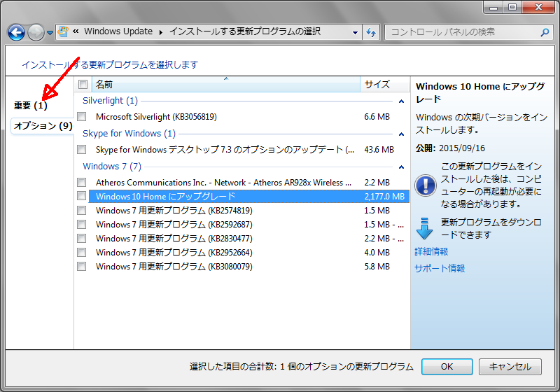This screenshot has height=392, width=560.
Task: Collapse the Skype for Windows (1) group
Action: pyautogui.click(x=401, y=134)
